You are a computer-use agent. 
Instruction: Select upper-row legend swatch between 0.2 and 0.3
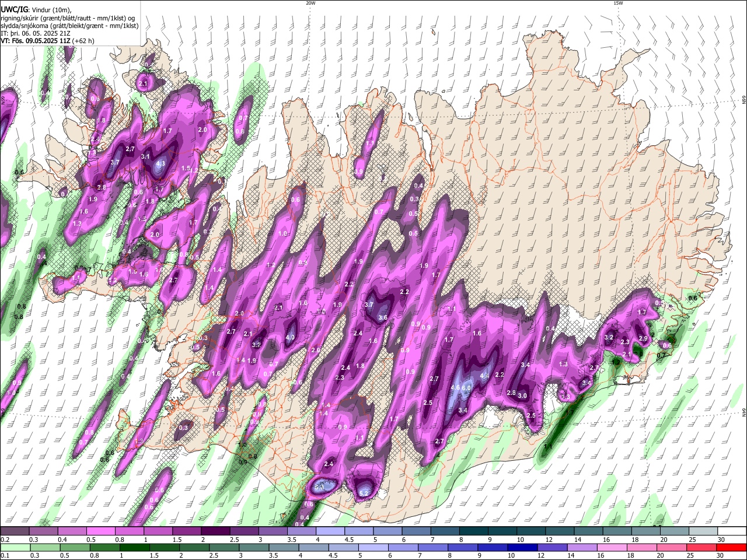pyautogui.click(x=14, y=531)
